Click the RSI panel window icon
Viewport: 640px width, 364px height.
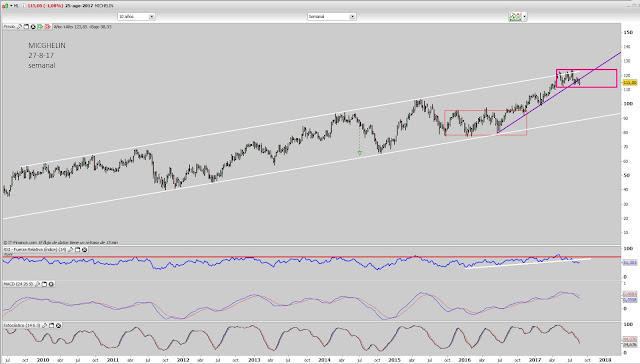(78, 249)
